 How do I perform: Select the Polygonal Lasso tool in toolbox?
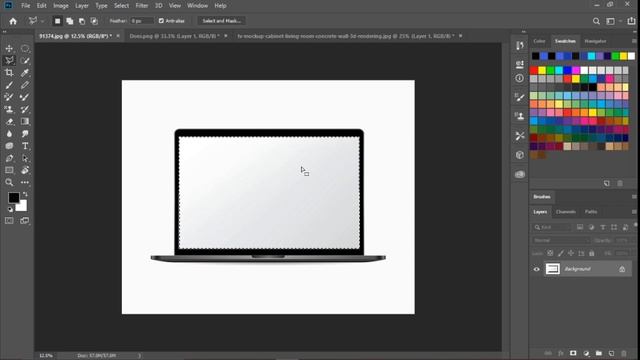(x=9, y=61)
